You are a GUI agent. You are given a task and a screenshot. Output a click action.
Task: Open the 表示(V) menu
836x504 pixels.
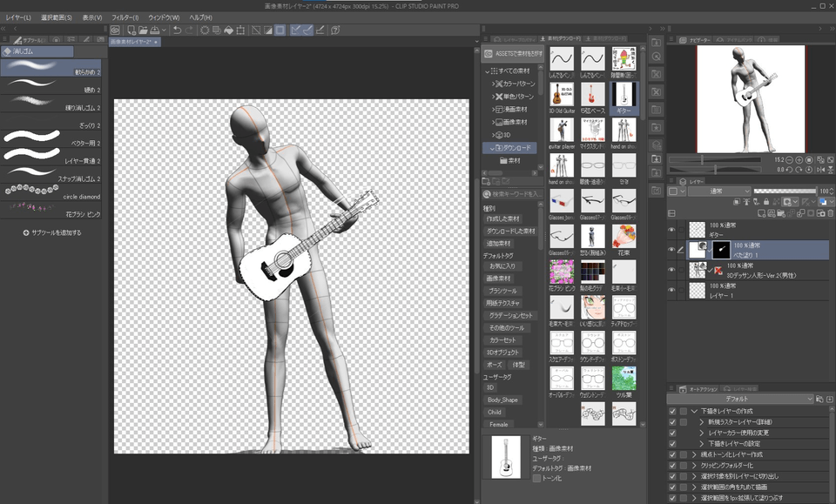[x=92, y=17]
